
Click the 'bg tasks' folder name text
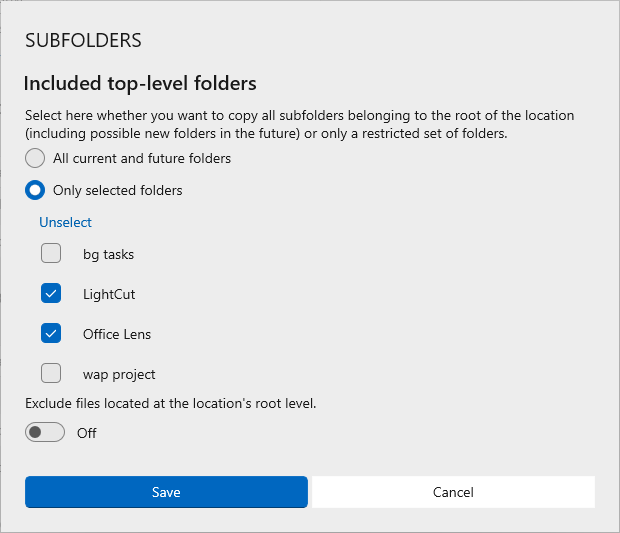coord(108,254)
